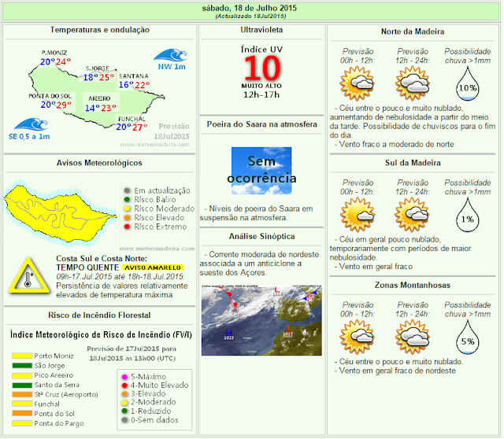The image size is (504, 439).
Task: Click the yellow 2-Moderado legend dot
Action: pos(124,402)
